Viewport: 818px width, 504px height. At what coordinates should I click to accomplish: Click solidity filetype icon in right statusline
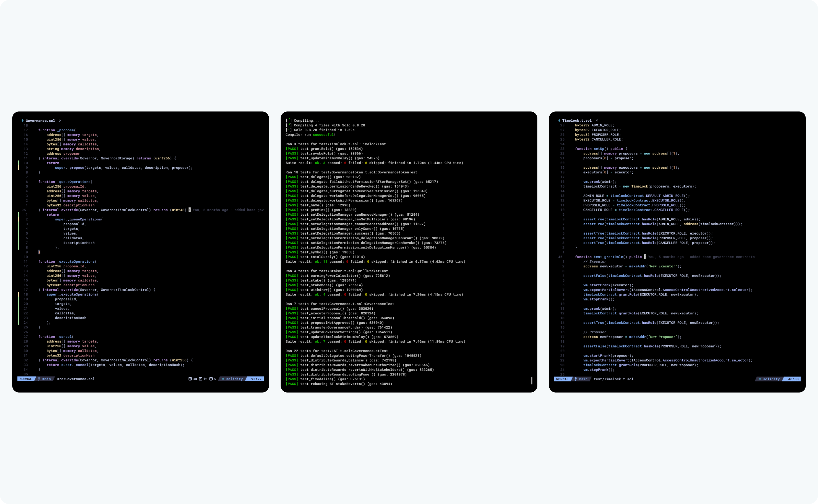pos(760,379)
